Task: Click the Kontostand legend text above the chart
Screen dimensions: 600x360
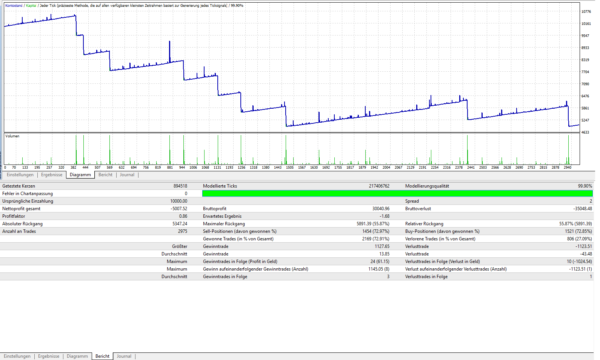Action: (x=14, y=6)
